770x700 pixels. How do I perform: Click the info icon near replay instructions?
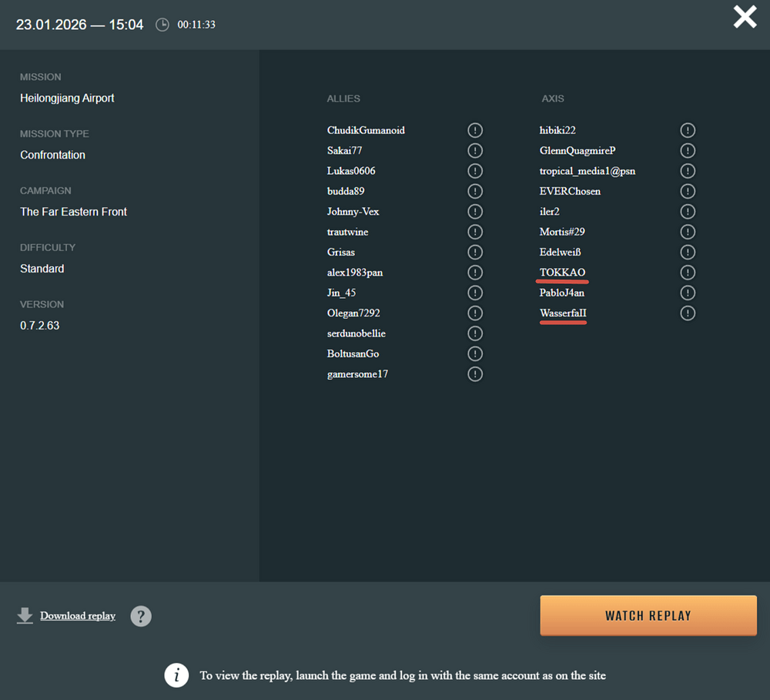[x=176, y=675]
